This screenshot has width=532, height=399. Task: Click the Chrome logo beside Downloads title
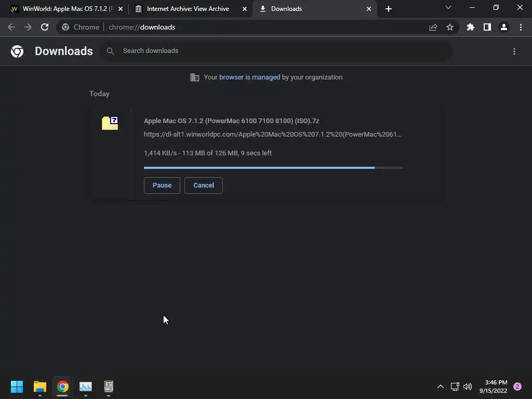click(x=17, y=51)
